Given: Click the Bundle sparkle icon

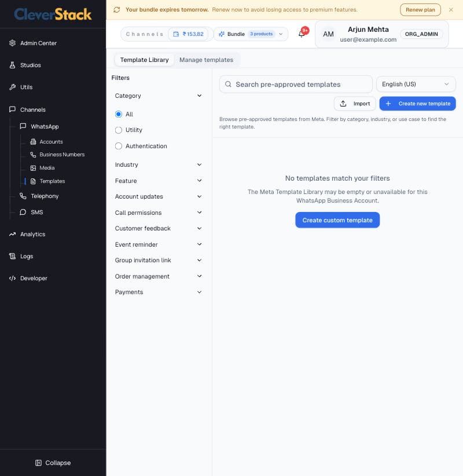Looking at the screenshot, I should click(222, 34).
